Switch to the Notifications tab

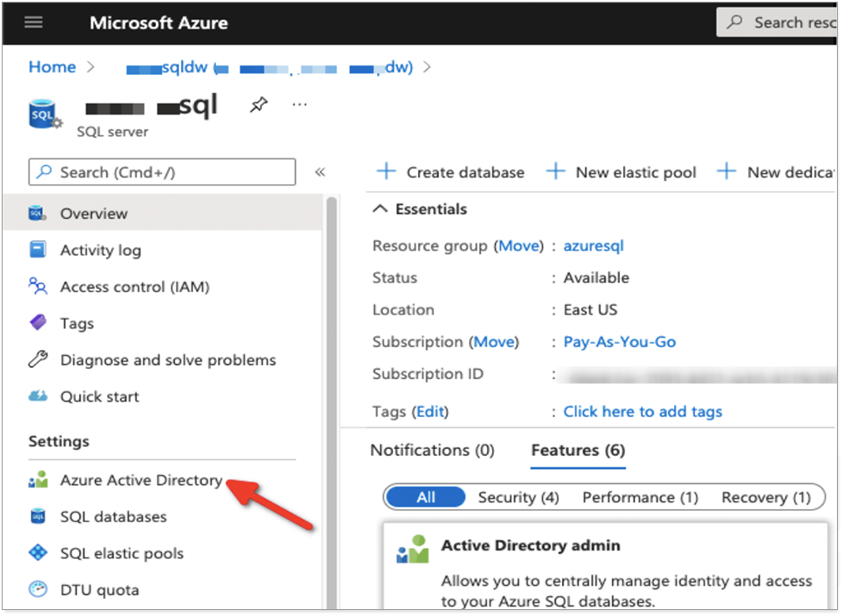tap(433, 450)
